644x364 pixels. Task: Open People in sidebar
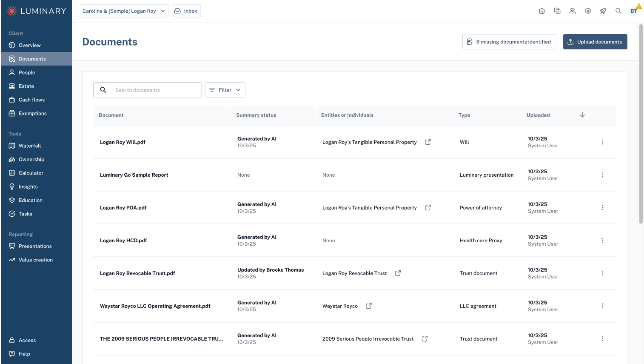[36, 72]
